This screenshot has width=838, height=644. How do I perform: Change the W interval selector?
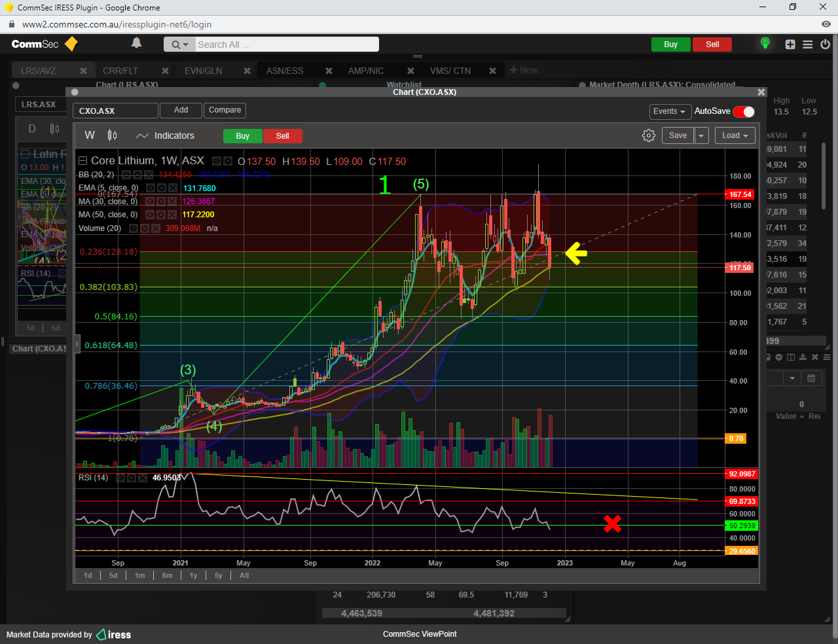click(90, 135)
